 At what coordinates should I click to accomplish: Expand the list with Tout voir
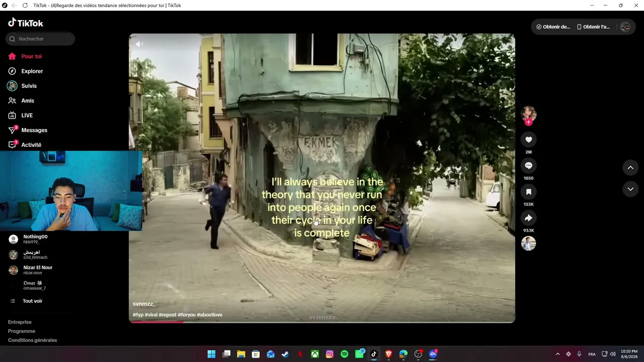[26, 301]
